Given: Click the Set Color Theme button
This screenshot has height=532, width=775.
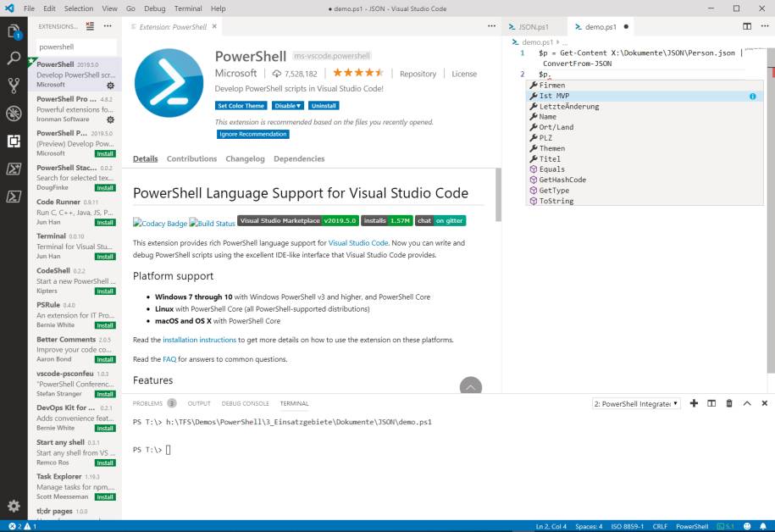Looking at the screenshot, I should pyautogui.click(x=241, y=106).
